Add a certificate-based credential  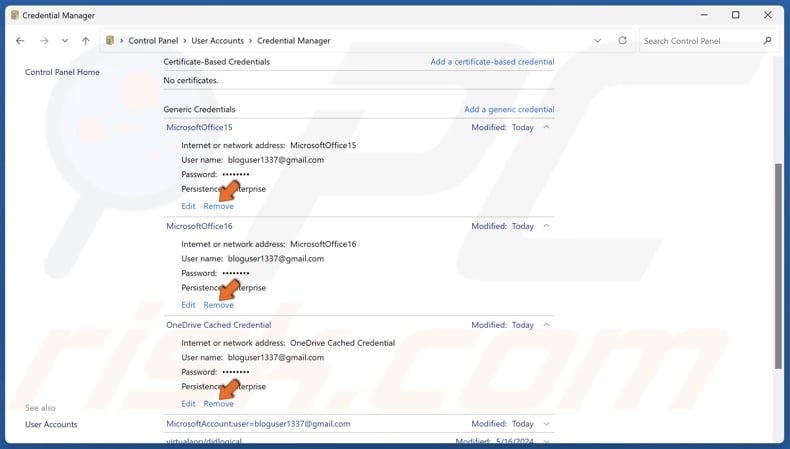(492, 61)
